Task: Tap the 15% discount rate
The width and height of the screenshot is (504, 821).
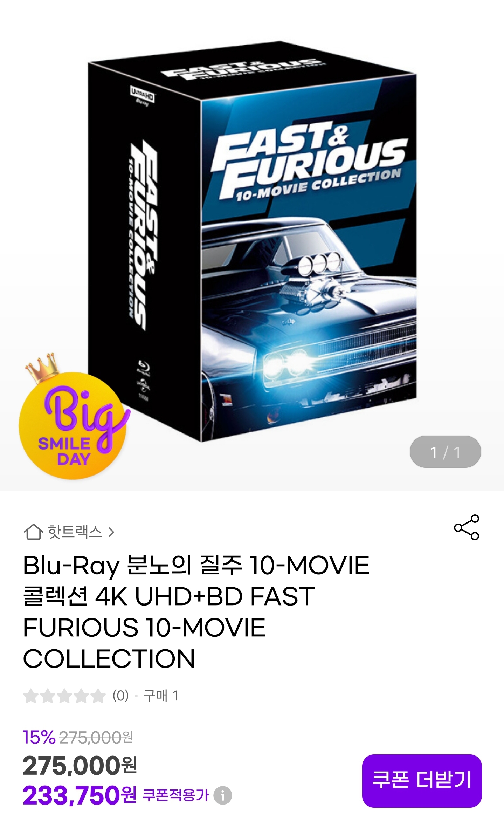Action: pos(39,737)
